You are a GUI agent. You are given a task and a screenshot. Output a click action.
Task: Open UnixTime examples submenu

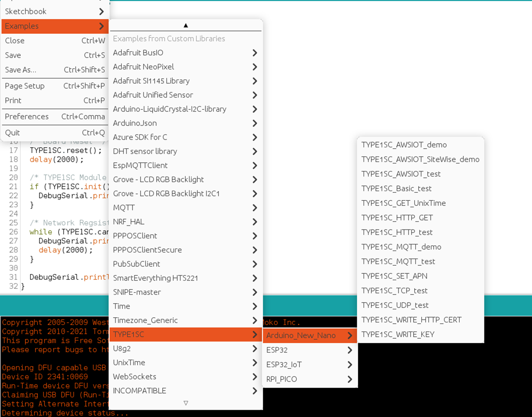pos(186,363)
